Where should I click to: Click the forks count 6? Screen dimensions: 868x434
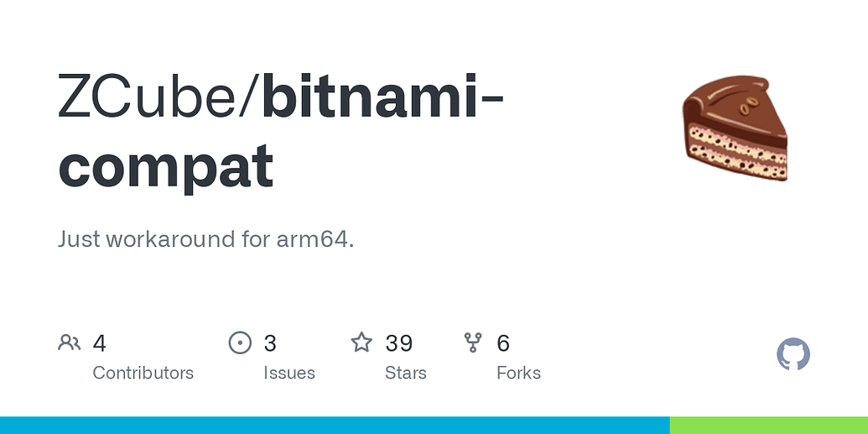(x=502, y=343)
